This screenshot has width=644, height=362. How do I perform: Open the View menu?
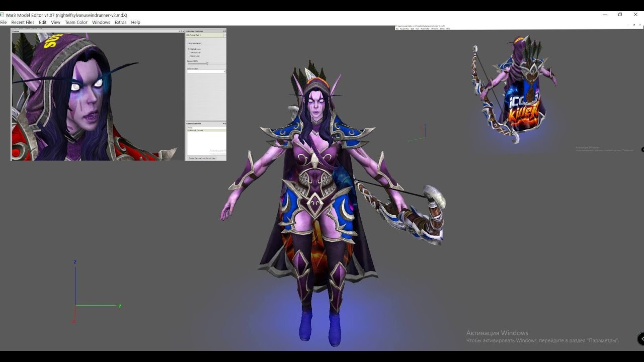[55, 22]
